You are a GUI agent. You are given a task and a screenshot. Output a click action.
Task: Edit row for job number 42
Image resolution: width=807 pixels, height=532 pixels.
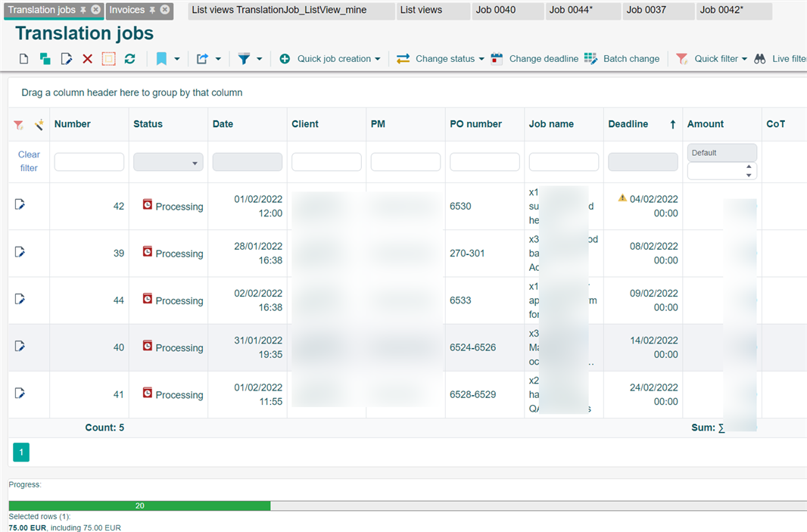click(x=19, y=205)
